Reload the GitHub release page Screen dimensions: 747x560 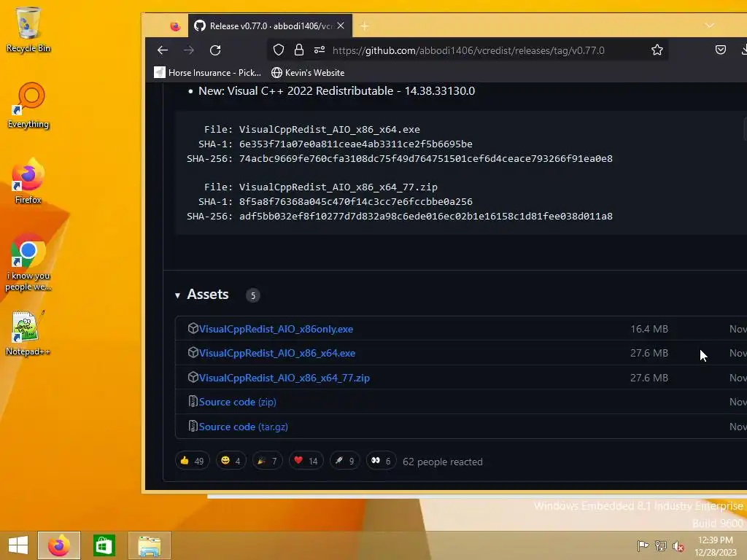tap(215, 50)
